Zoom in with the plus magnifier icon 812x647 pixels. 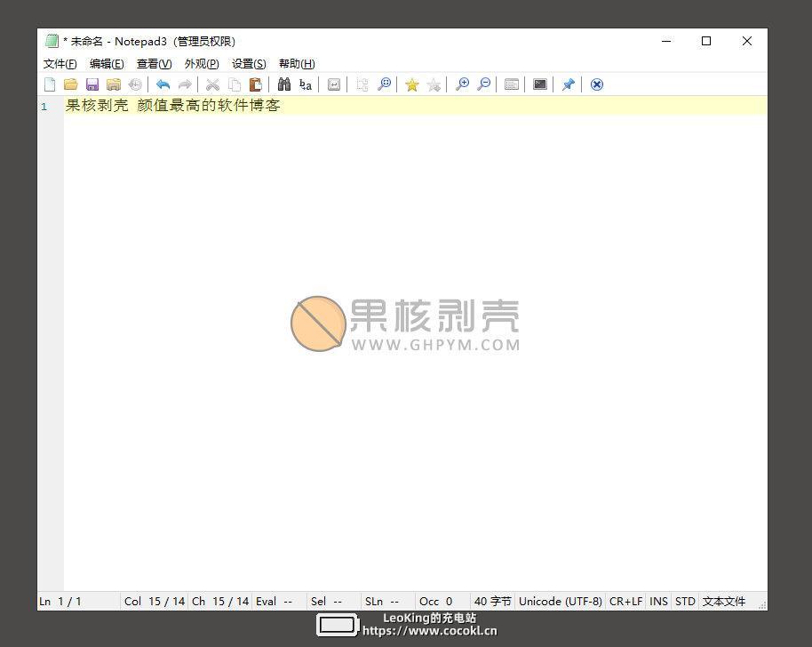point(462,84)
